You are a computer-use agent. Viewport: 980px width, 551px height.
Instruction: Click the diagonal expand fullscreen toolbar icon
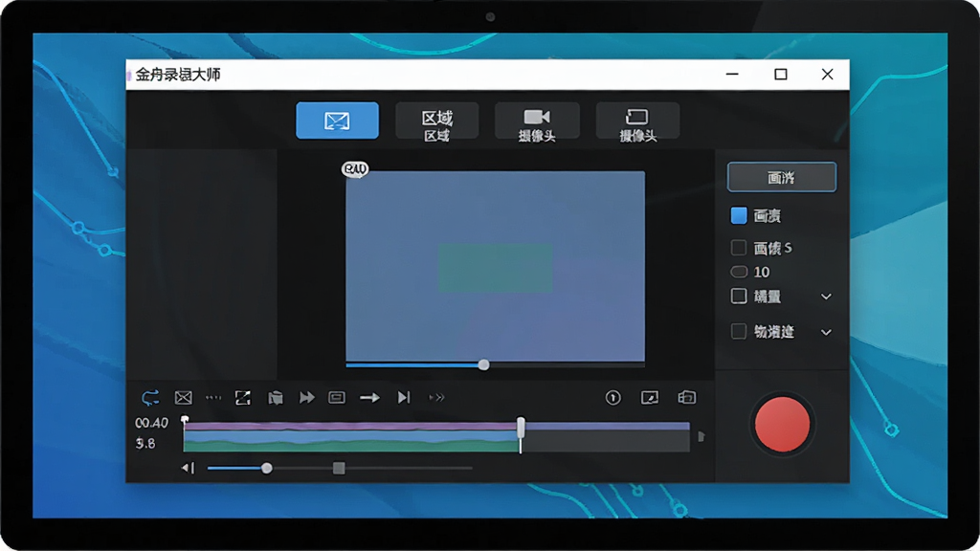pyautogui.click(x=242, y=397)
